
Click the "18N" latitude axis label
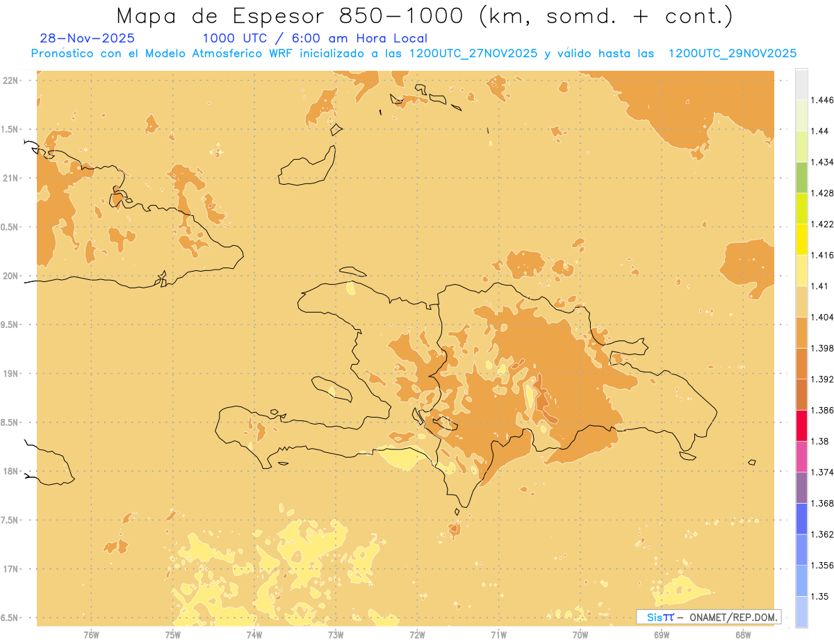tap(10, 471)
